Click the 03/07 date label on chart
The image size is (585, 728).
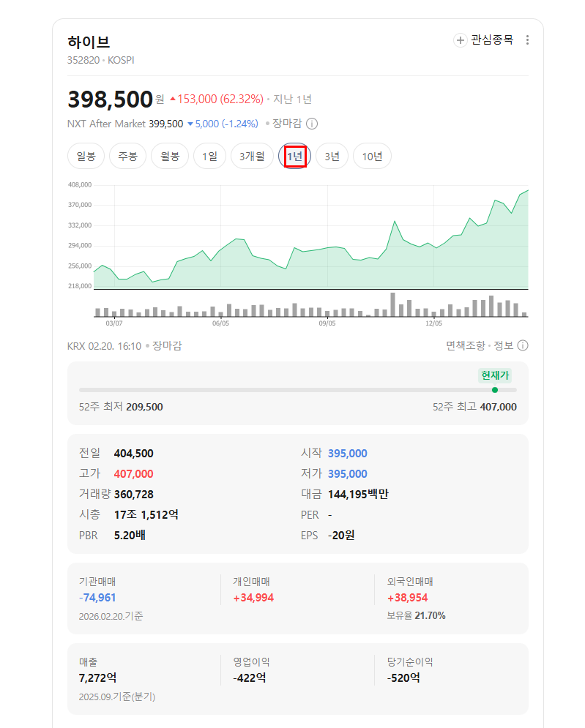[x=114, y=323]
